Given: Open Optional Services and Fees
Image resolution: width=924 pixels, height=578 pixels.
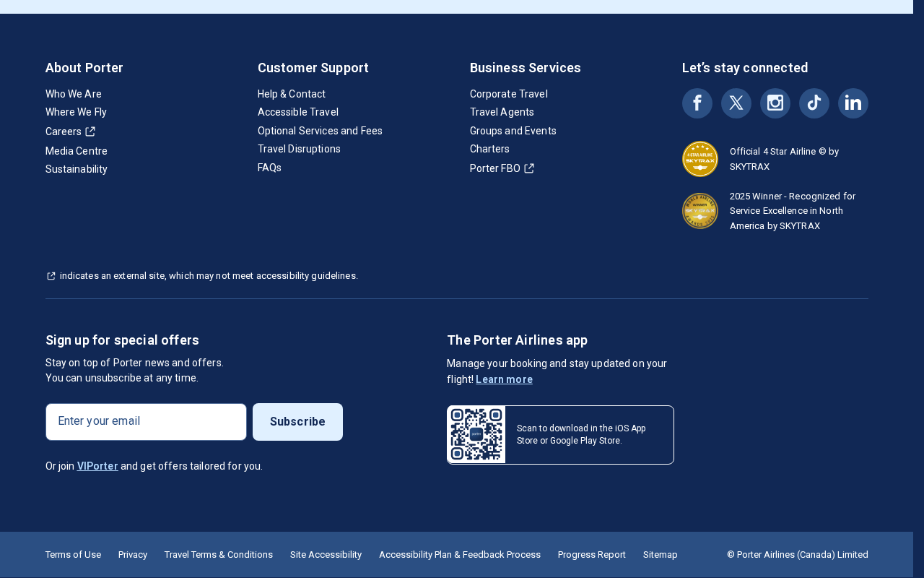Looking at the screenshot, I should tap(320, 131).
